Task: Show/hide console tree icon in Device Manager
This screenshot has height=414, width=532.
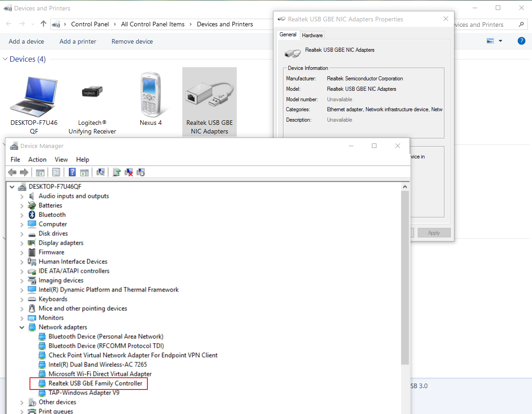Action: pos(40,172)
